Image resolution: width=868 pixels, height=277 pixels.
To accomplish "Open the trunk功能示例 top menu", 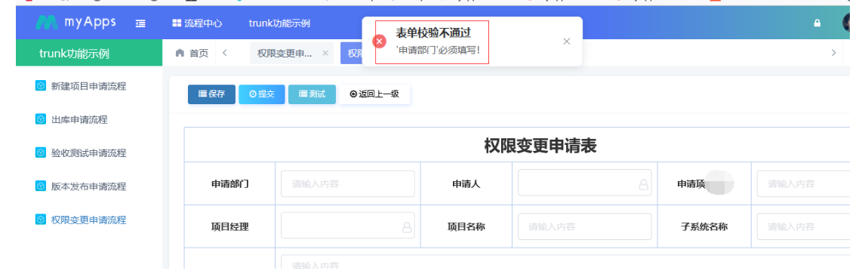I will (279, 23).
